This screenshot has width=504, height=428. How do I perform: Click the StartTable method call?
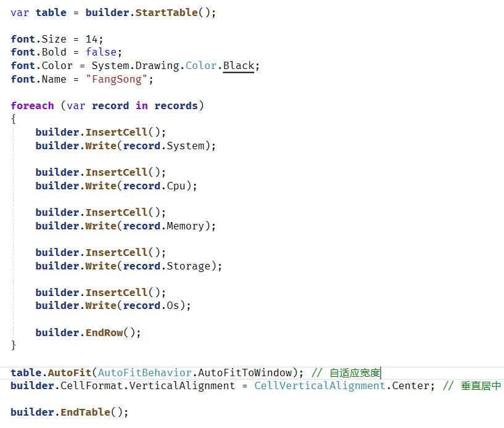tap(167, 12)
